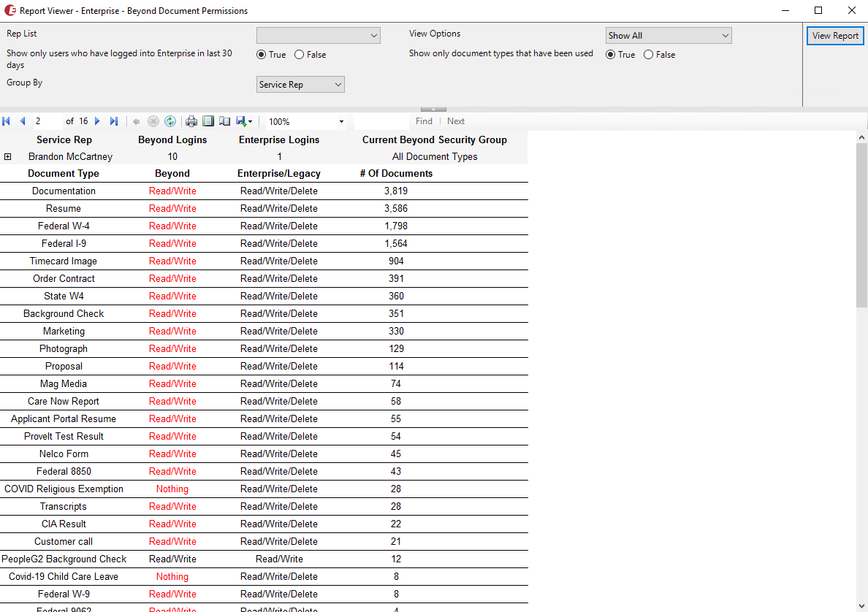Go to the first report page

click(7, 121)
